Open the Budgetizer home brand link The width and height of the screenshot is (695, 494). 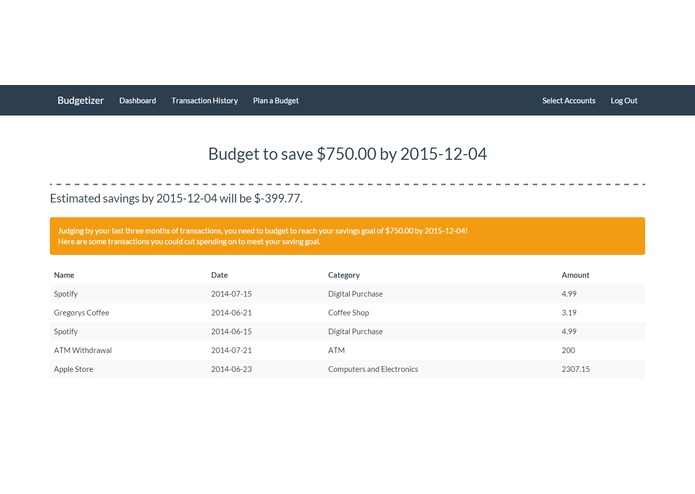click(x=80, y=101)
